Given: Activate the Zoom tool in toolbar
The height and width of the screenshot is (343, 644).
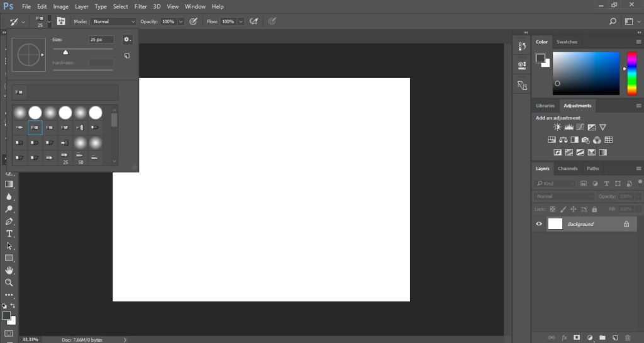Looking at the screenshot, I should (9, 283).
